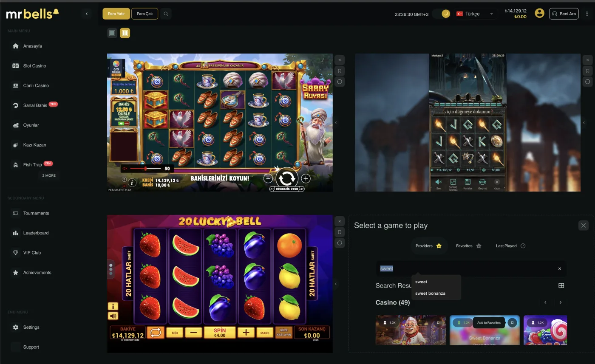Mute audio in the 20 Lucky Bell game
This screenshot has width=595, height=364.
pos(113,316)
